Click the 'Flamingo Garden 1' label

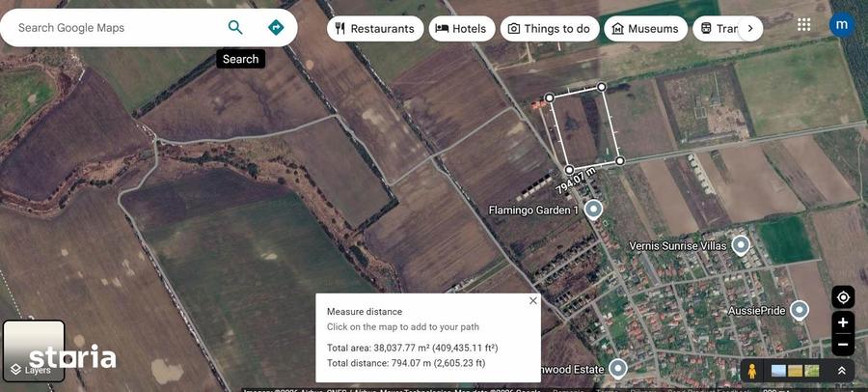(x=533, y=210)
